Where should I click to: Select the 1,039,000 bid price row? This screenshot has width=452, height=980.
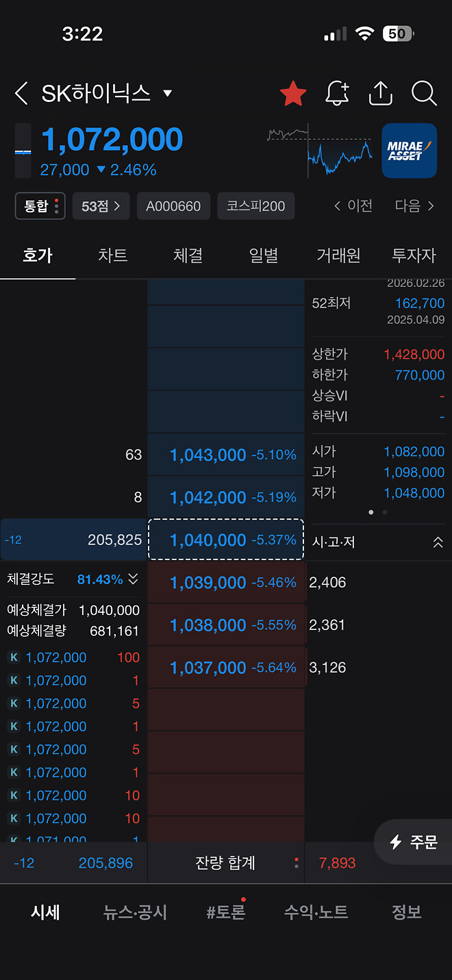226,583
